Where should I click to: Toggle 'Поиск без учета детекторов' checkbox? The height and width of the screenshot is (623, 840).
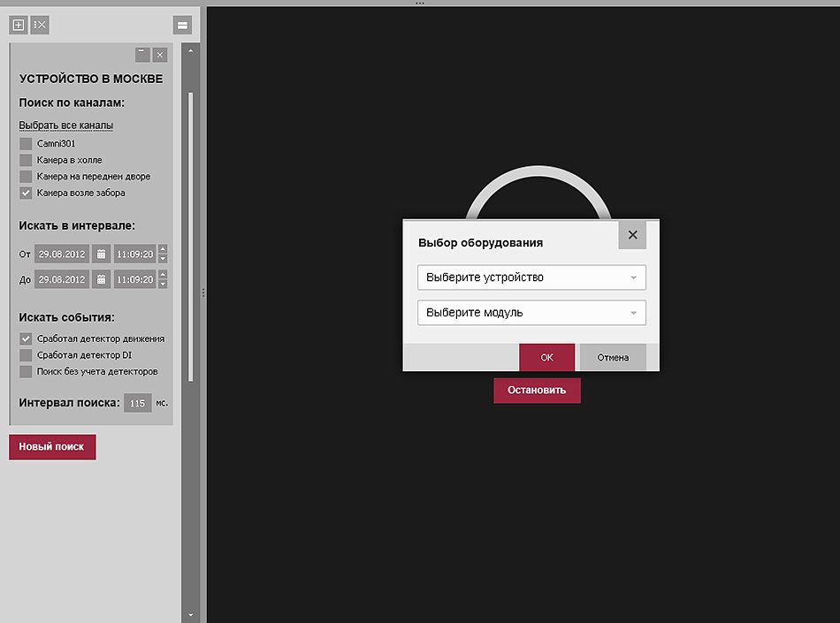pos(26,371)
